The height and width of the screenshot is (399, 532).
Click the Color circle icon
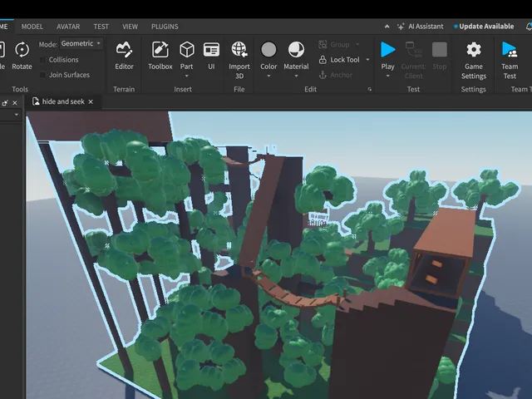(268, 50)
